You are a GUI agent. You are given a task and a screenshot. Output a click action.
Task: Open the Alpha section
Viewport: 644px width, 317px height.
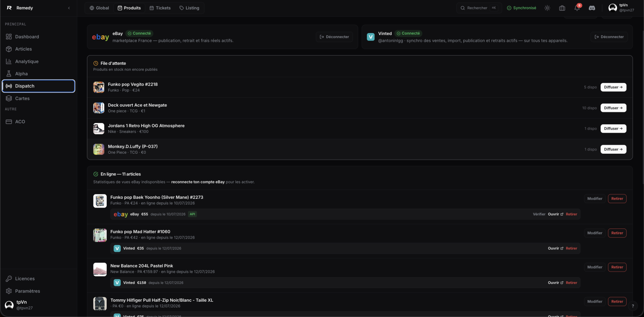(39, 74)
